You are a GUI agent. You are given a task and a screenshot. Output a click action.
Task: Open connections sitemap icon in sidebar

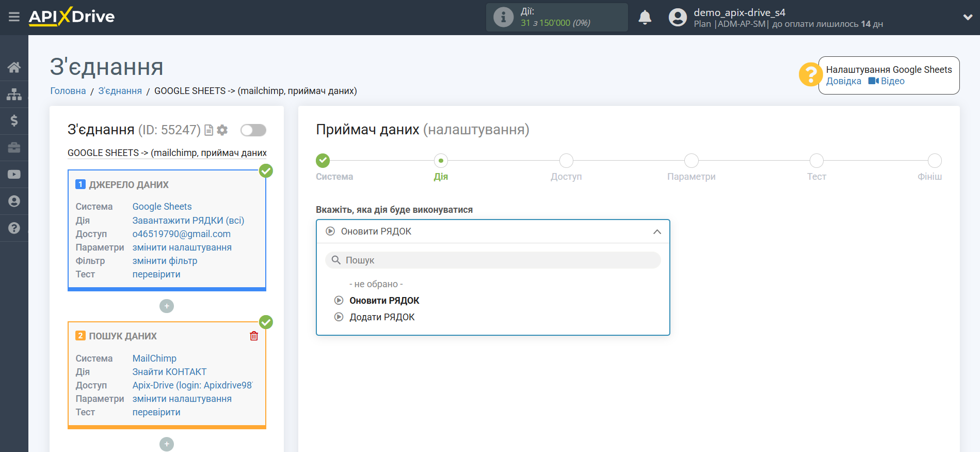[14, 94]
